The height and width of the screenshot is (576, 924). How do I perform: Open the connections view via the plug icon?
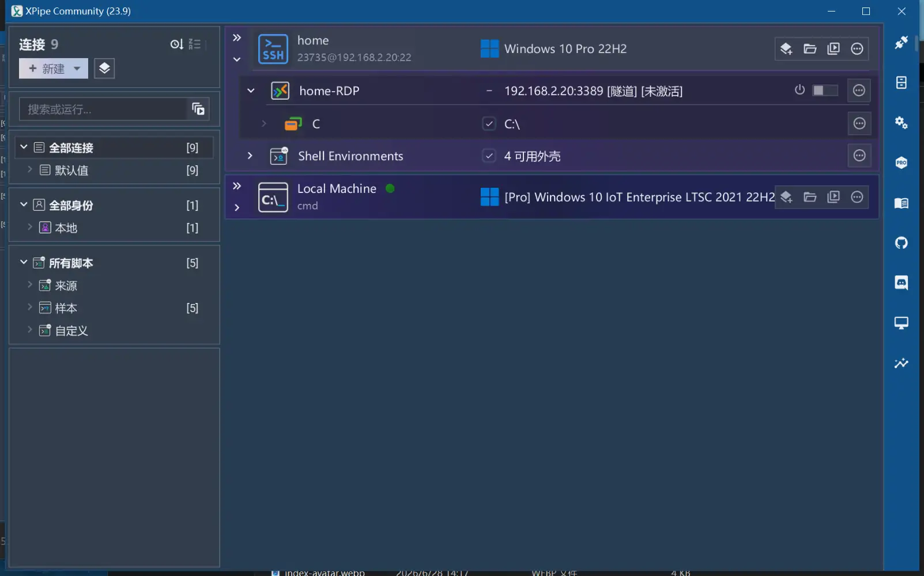click(x=902, y=42)
